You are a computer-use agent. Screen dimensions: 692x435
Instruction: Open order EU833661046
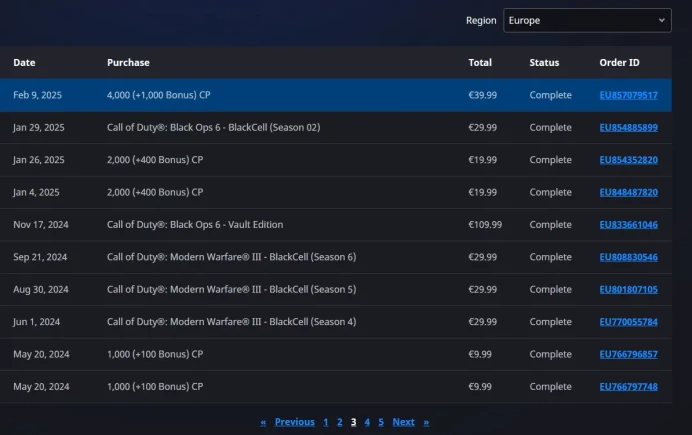tap(628, 225)
